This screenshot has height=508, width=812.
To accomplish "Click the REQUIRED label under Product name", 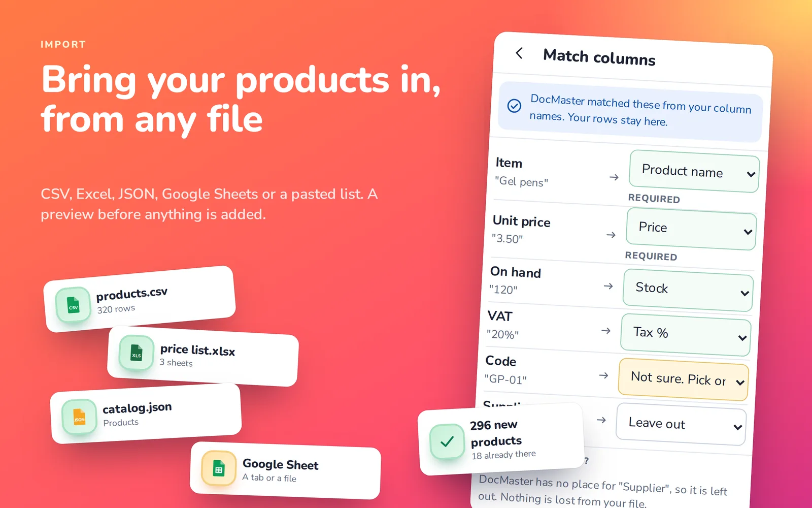I will (654, 199).
